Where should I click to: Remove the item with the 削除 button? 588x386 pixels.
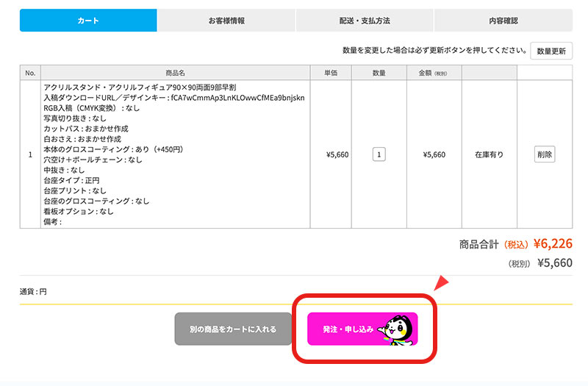click(545, 154)
